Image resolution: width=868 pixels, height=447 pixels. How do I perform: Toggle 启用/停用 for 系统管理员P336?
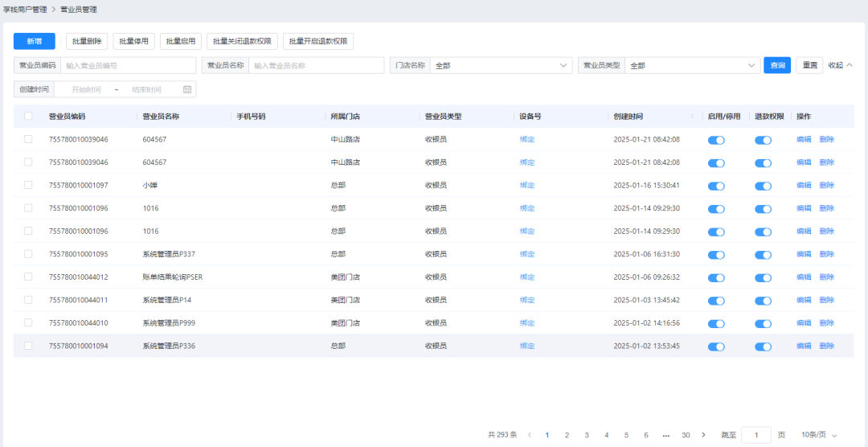coord(716,347)
